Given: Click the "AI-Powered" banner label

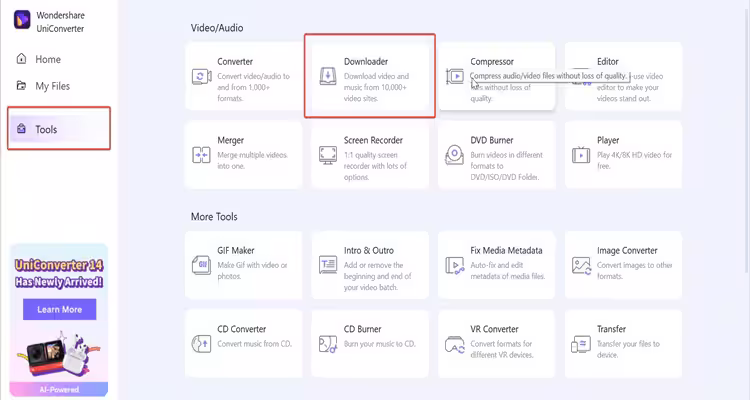Looking at the screenshot, I should 59,389.
